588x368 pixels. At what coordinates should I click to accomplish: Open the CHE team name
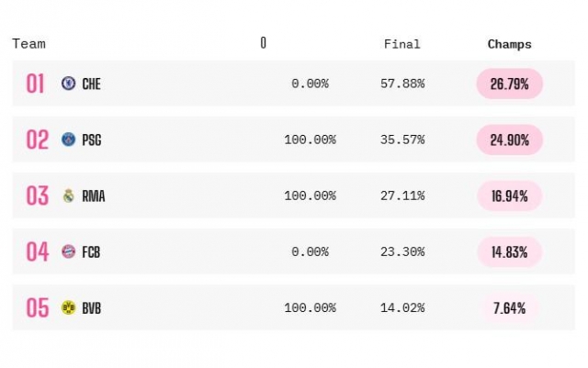(x=92, y=84)
